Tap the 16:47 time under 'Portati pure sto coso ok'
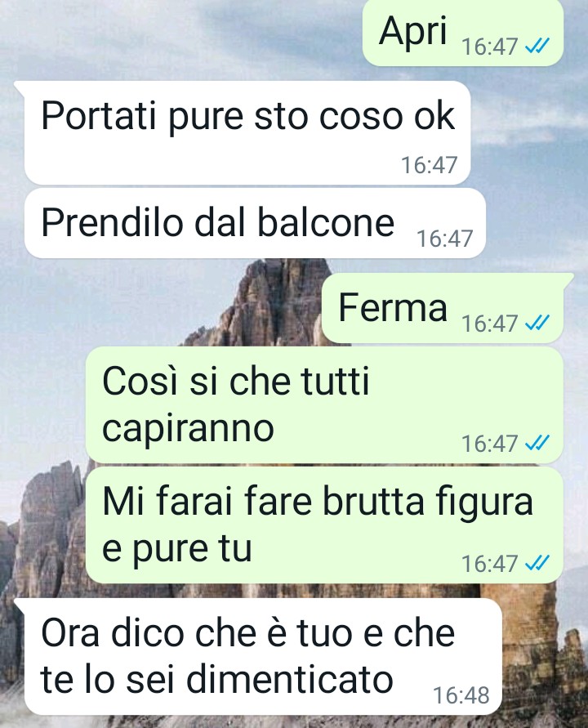The width and height of the screenshot is (588, 728). tap(430, 165)
